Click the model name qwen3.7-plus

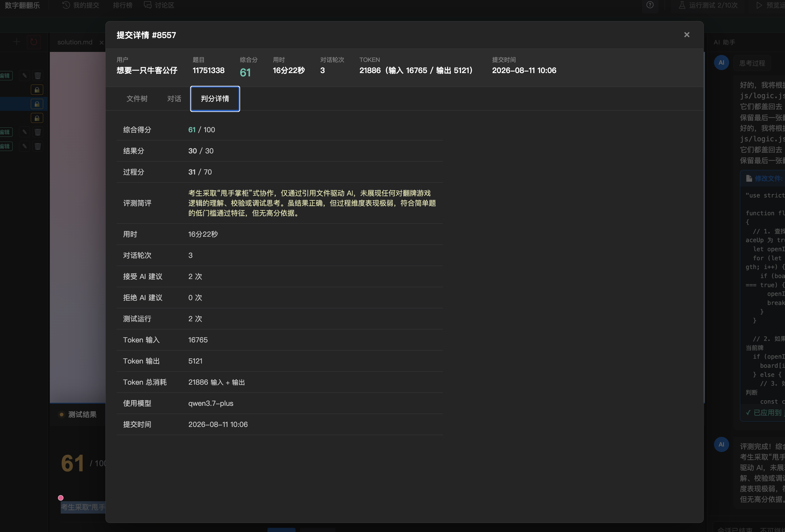coord(211,403)
